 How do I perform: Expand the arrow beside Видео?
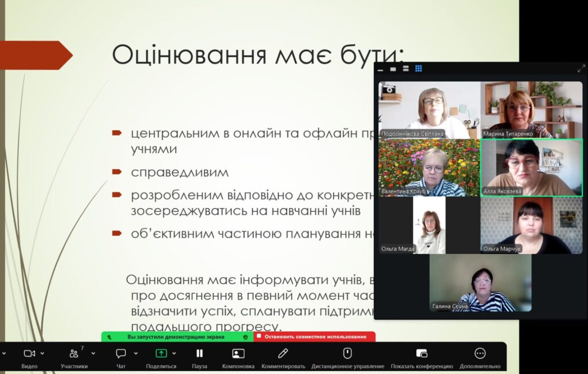tap(42, 353)
